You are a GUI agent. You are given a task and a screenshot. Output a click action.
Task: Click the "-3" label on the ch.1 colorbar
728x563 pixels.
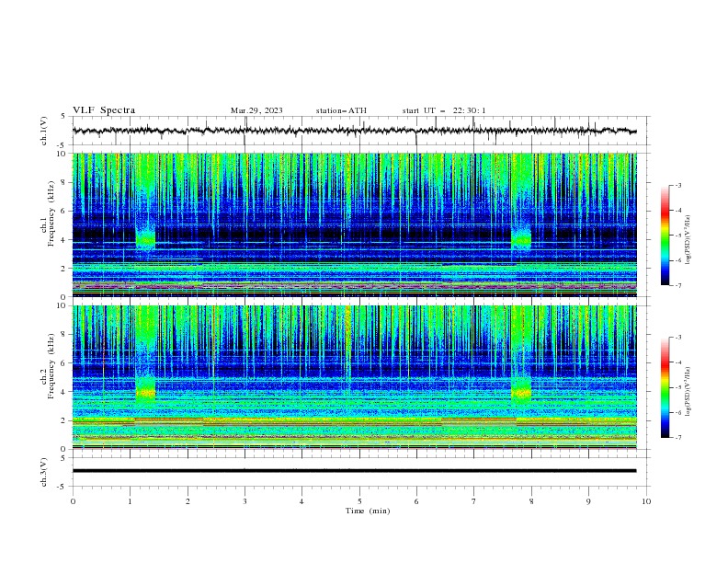677,185
